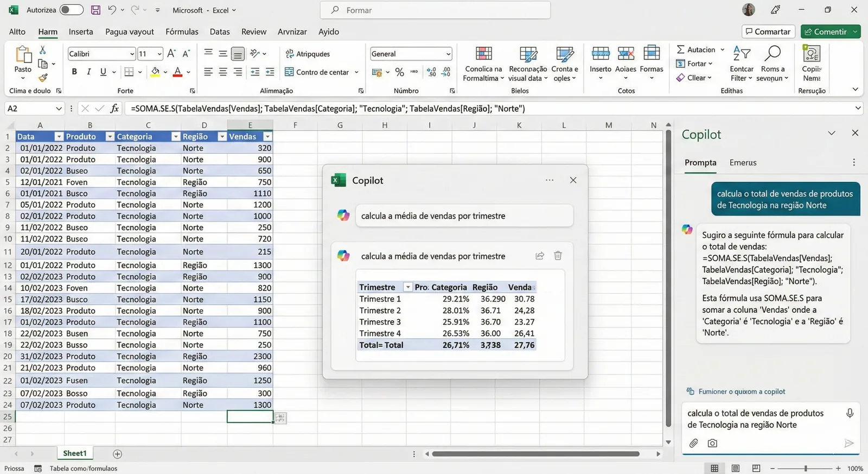
Task: Click the Eontcar Filter sort icon
Action: point(742,54)
